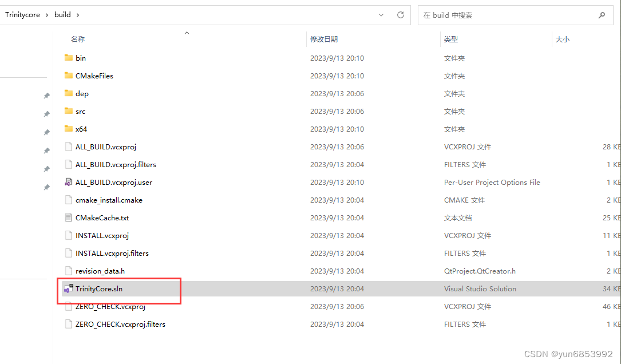Expand the chevron after Trinitycore in path
The image size is (621, 364).
click(47, 15)
